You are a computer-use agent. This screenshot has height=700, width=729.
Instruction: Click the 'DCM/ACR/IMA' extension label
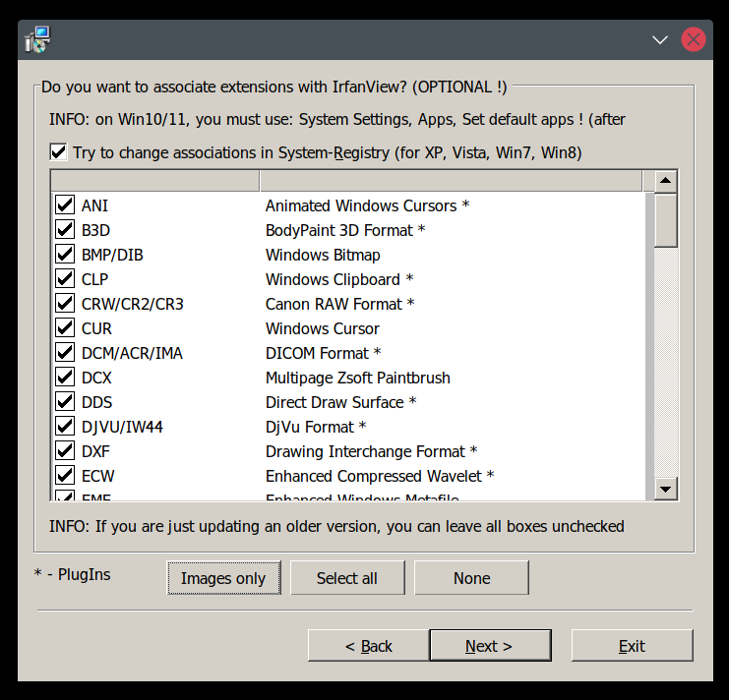132,353
